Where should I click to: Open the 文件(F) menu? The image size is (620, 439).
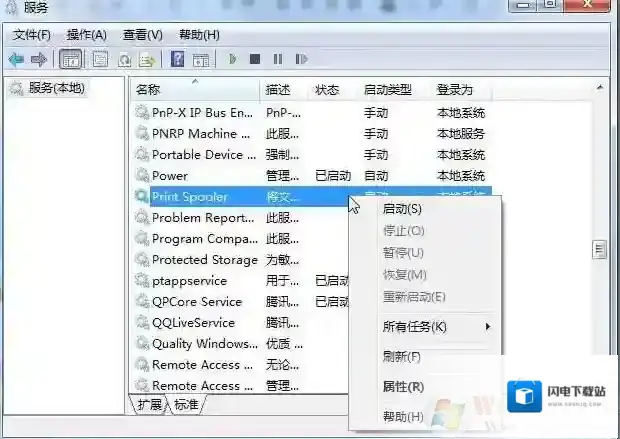pos(32,35)
